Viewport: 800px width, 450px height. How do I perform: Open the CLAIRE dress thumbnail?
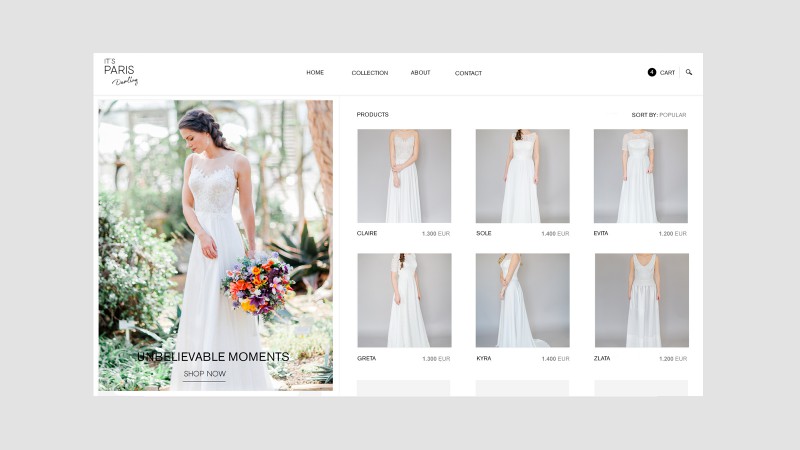[x=404, y=176]
